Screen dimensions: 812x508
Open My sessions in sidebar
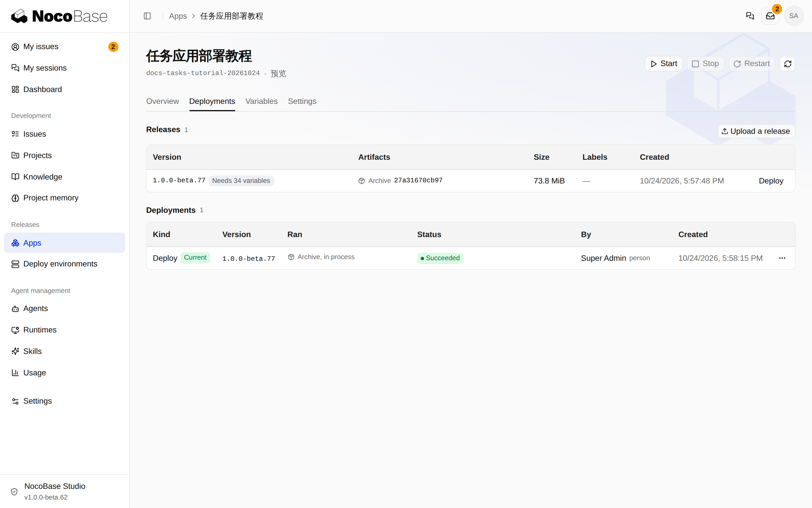tap(64, 68)
